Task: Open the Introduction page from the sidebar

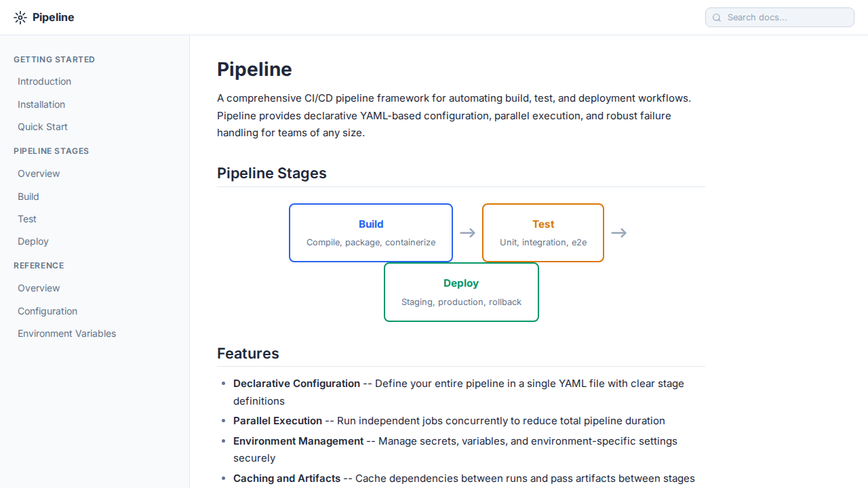Action: point(44,81)
